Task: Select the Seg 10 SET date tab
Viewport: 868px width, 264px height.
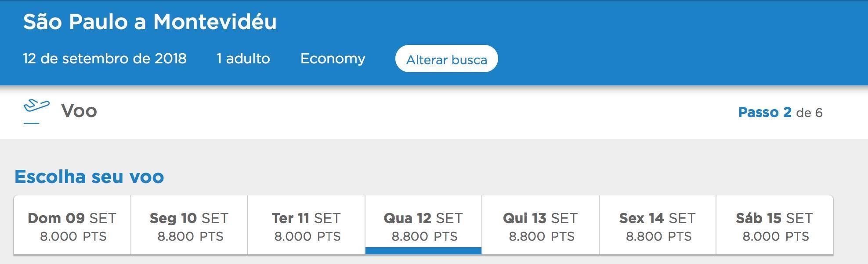Action: coord(189,225)
